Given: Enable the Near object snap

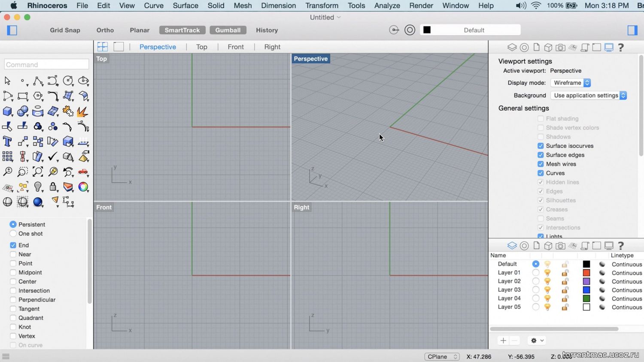Looking at the screenshot, I should click(13, 254).
